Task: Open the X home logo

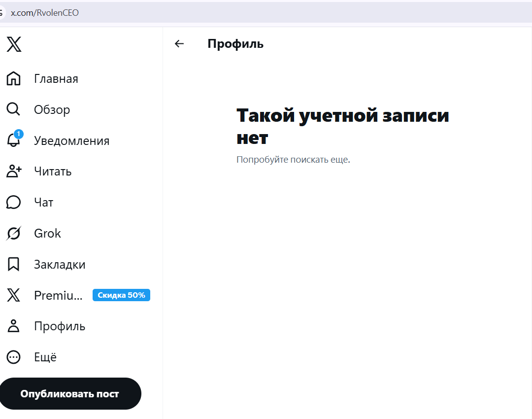Action: (14, 44)
